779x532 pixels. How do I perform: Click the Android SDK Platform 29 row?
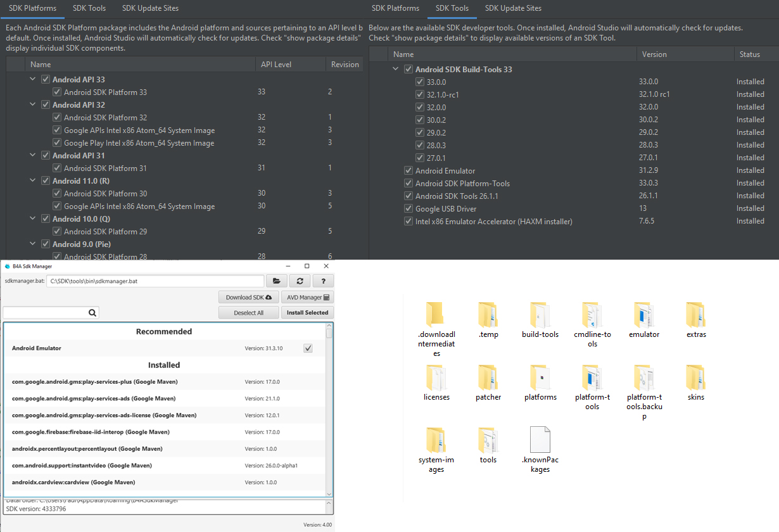click(184, 231)
